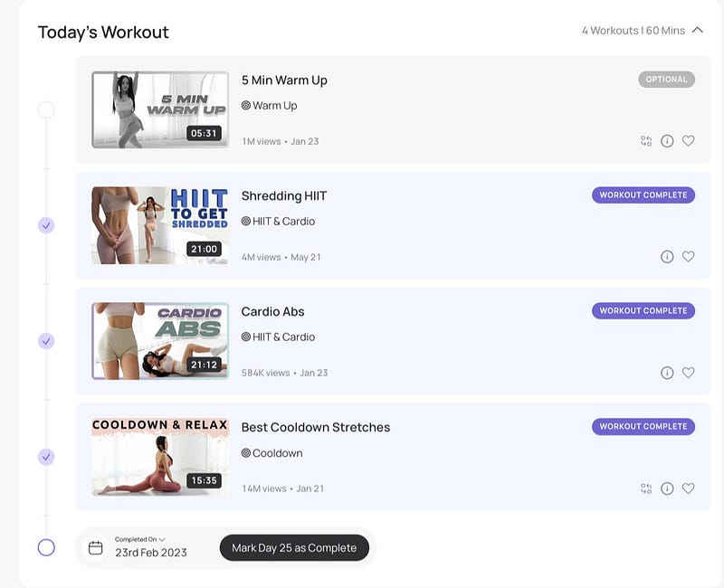This screenshot has width=724, height=588.
Task: Show info for Shredding HIIT workout
Action: 667,257
